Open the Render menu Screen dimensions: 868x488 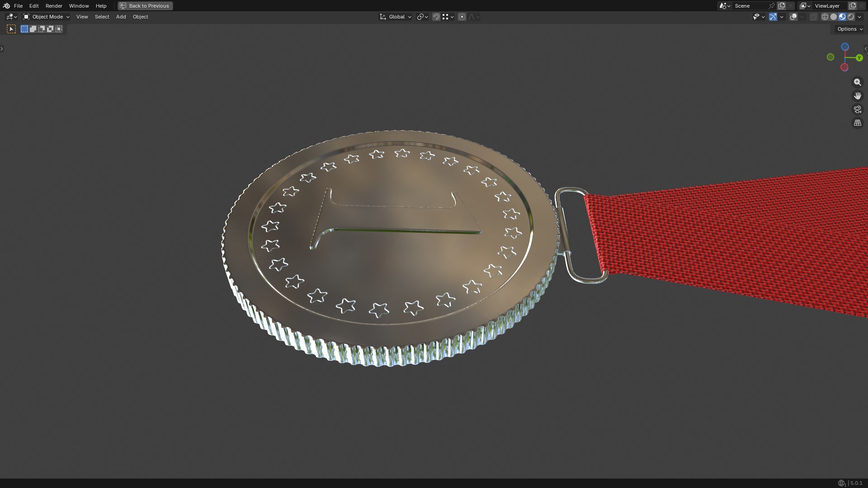(54, 6)
